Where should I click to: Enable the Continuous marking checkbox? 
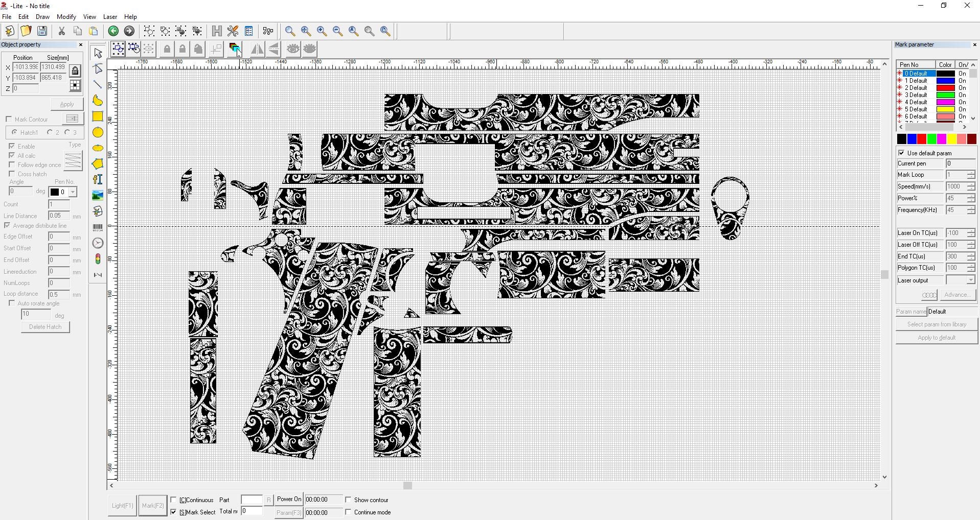174,500
